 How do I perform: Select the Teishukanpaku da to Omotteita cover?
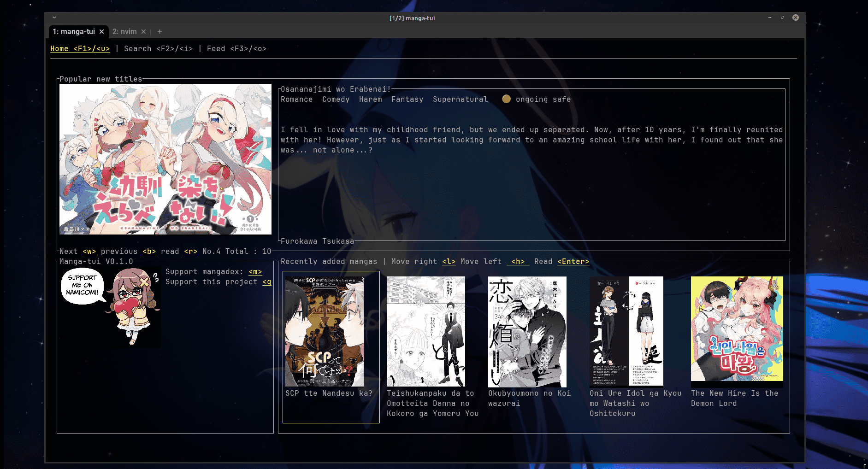tap(426, 331)
